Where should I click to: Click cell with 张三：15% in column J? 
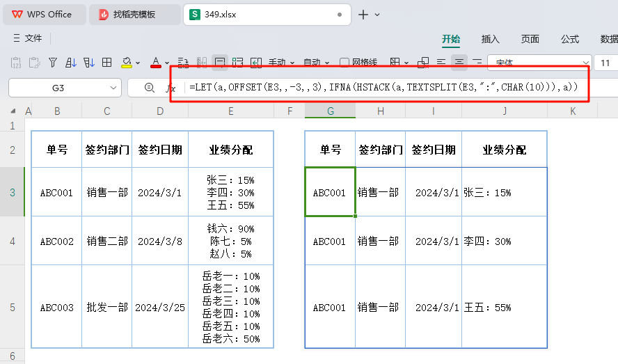pyautogui.click(x=505, y=193)
